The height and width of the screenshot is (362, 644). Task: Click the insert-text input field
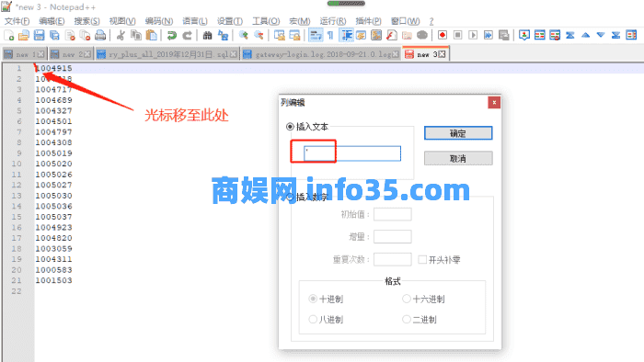point(352,153)
